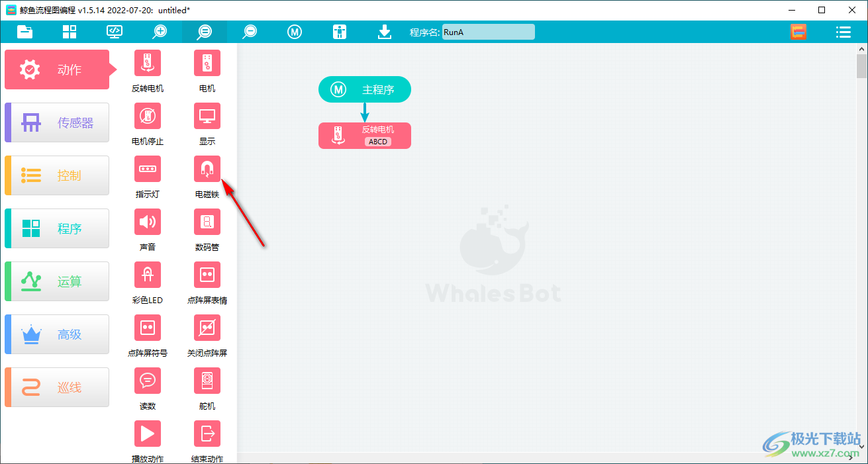Click the canvas vertical scrollbar thumb

(x=861, y=68)
